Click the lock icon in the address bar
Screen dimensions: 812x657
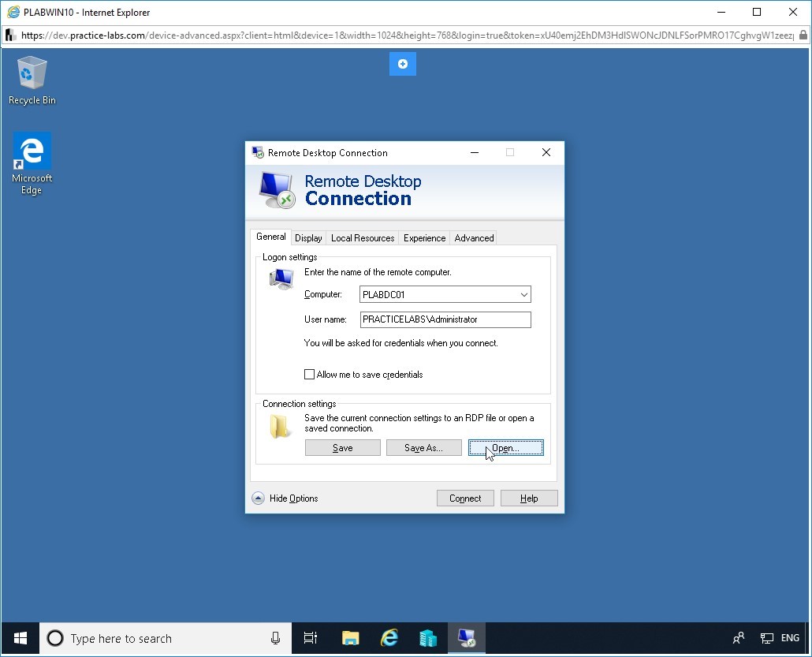(803, 35)
